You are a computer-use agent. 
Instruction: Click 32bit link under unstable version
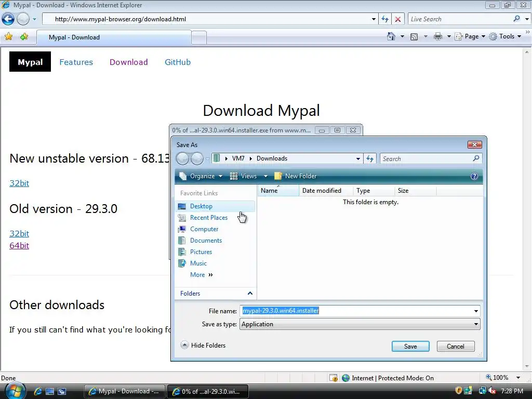pyautogui.click(x=19, y=183)
